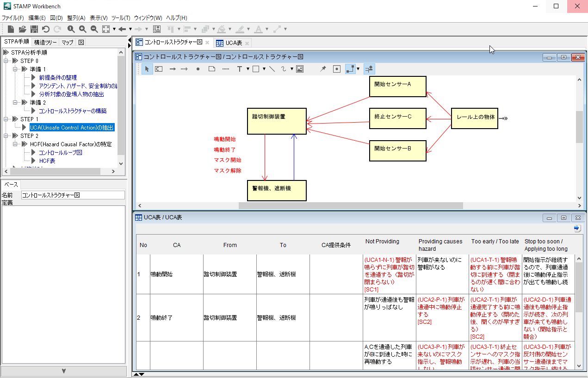This screenshot has width=588, height=378.
Task: Switch to the UCA表 editor tab
Action: (x=234, y=43)
